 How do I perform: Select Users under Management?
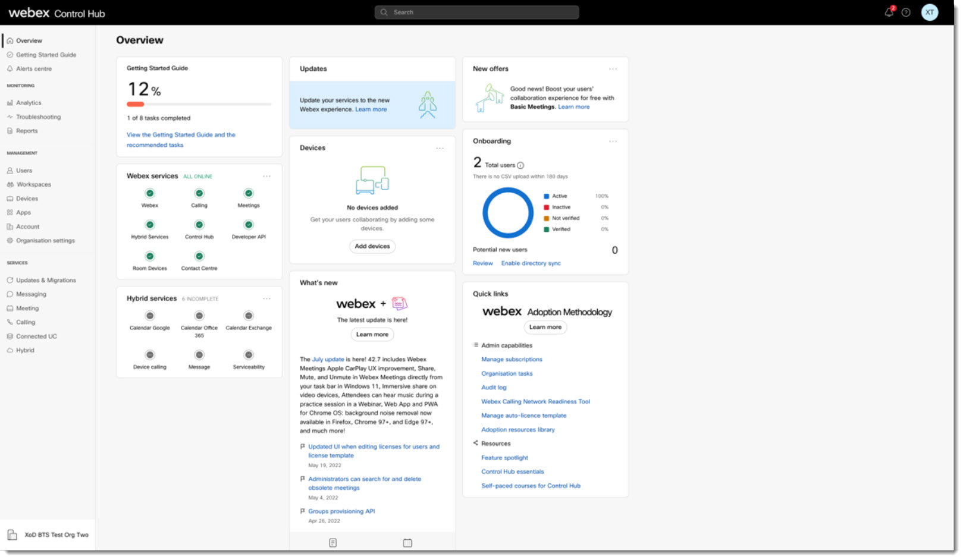point(24,171)
